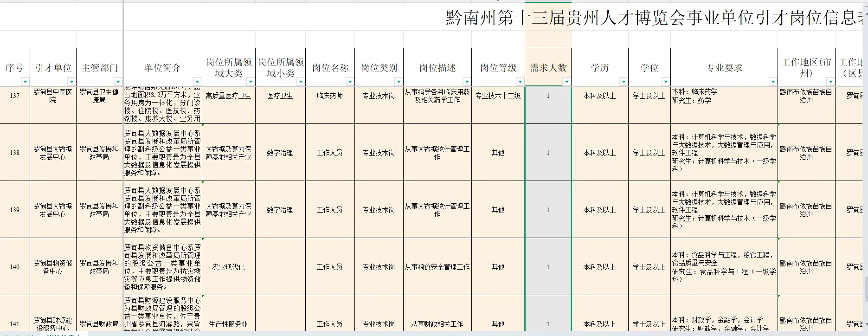Select the 需求人数 header cell
Screen dimensions: 868x336
(x=548, y=68)
